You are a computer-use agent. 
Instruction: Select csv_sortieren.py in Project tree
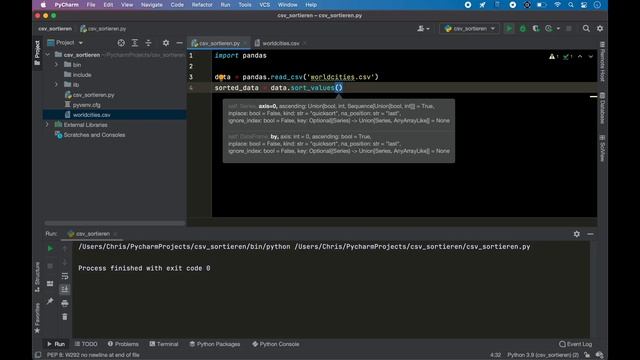[93, 95]
